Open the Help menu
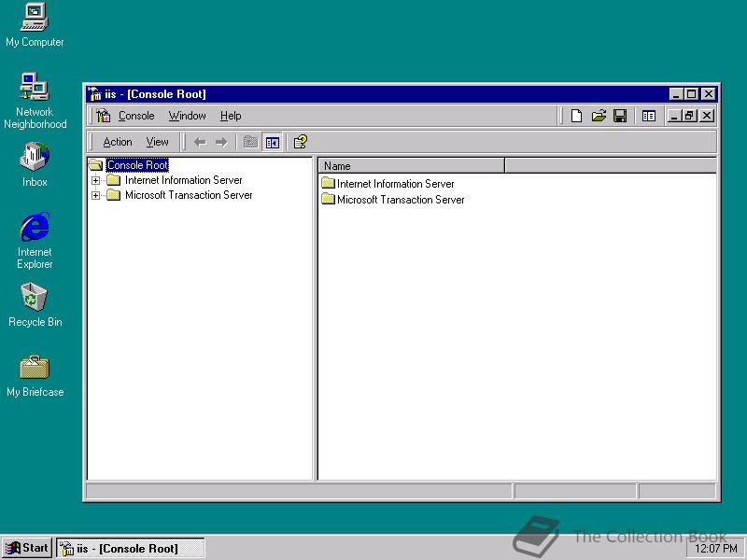The image size is (747, 560). [231, 116]
